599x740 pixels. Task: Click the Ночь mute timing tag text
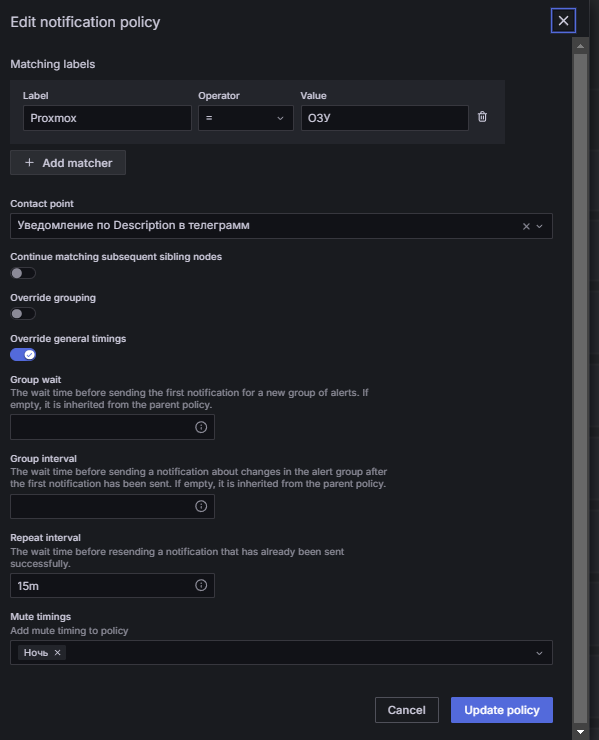tap(36, 652)
